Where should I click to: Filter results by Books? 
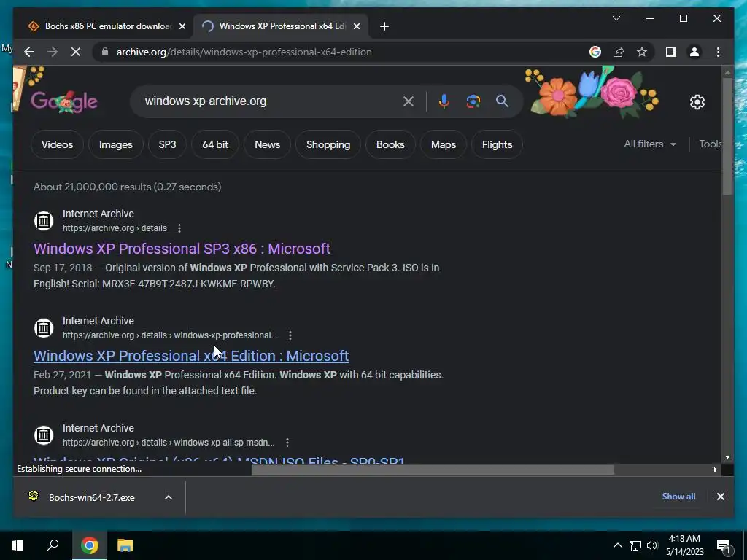coord(391,144)
